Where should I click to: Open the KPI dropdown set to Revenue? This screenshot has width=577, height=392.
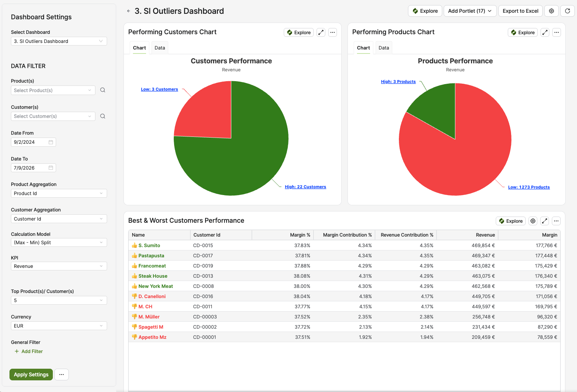(59, 266)
